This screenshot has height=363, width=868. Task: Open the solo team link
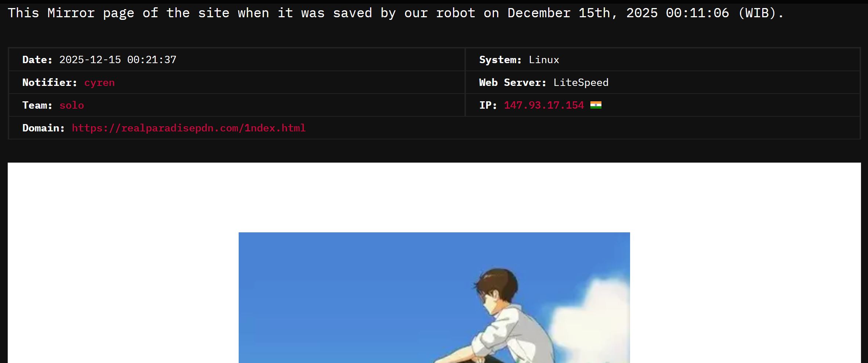[72, 105]
